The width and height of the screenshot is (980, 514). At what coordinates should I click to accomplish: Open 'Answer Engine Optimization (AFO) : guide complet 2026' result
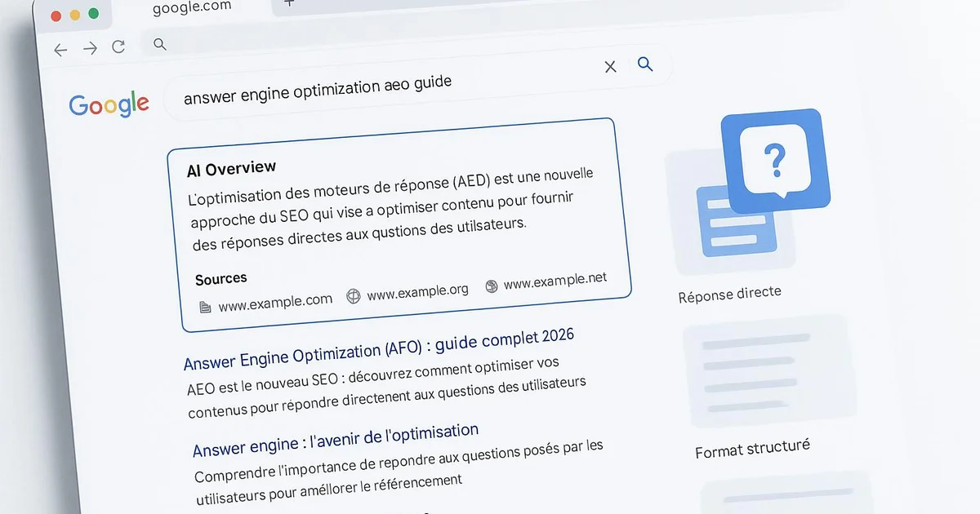379,348
